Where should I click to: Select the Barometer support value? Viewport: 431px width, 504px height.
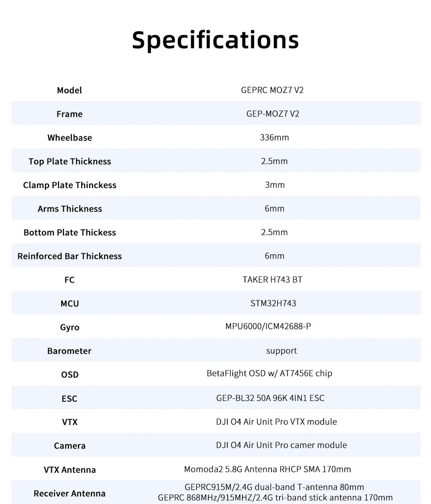tap(282, 351)
